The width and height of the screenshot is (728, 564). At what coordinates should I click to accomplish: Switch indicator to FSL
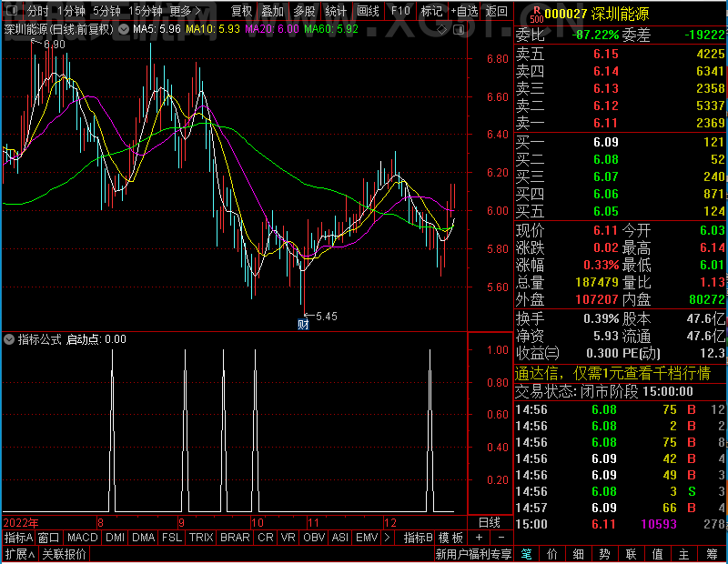pos(172,538)
